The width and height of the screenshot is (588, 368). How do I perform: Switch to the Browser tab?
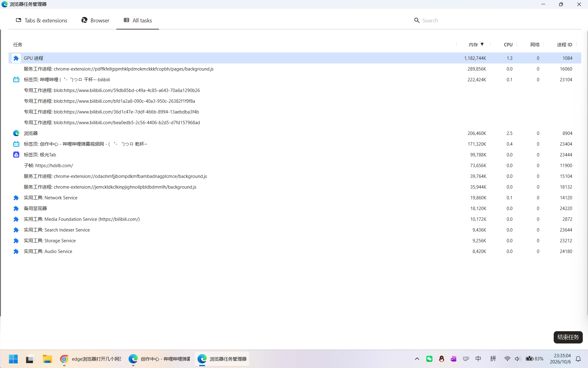pyautogui.click(x=95, y=21)
